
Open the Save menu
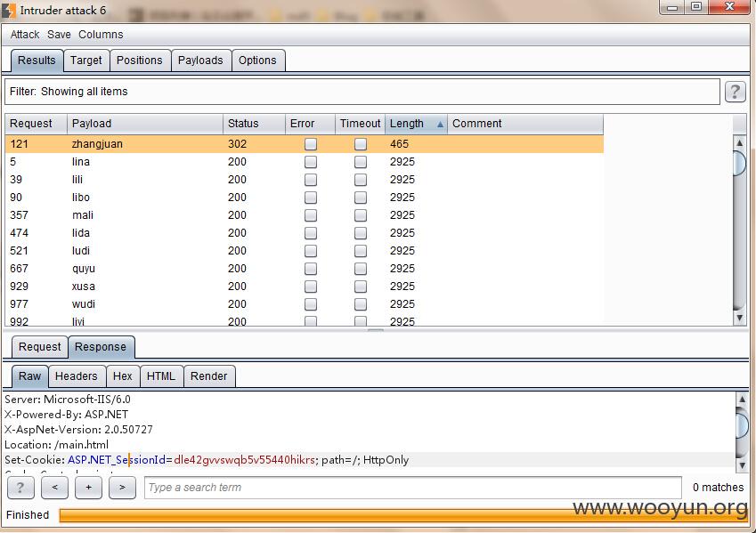(x=59, y=35)
